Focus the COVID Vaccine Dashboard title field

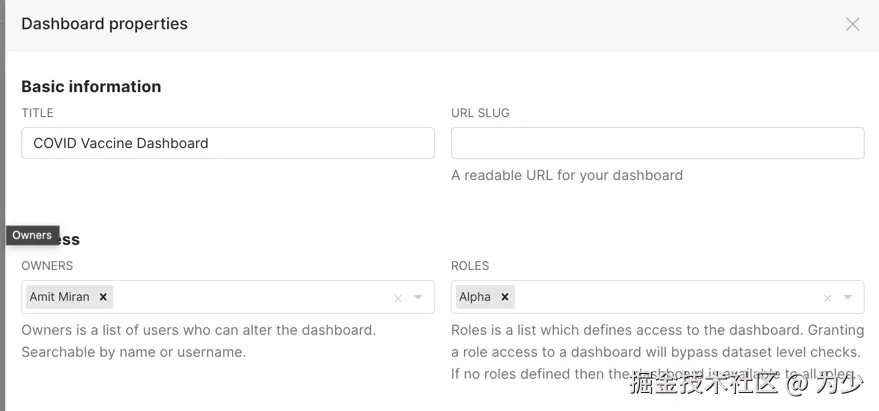pos(227,143)
